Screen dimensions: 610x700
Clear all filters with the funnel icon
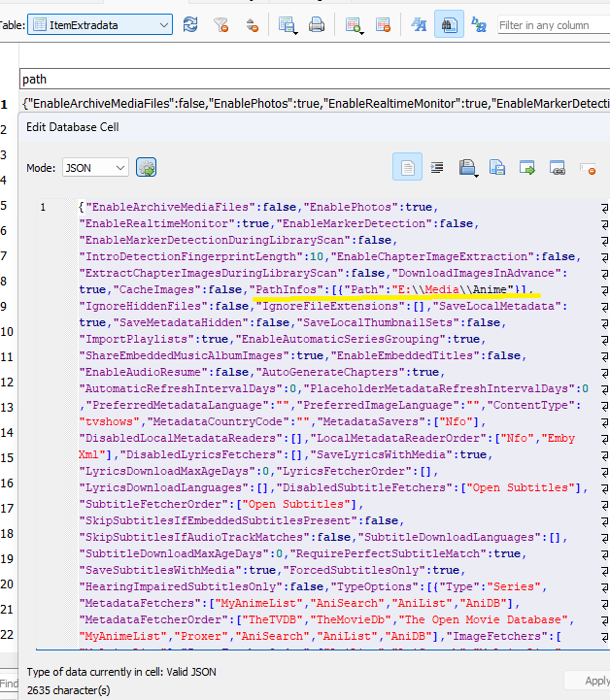(x=220, y=24)
